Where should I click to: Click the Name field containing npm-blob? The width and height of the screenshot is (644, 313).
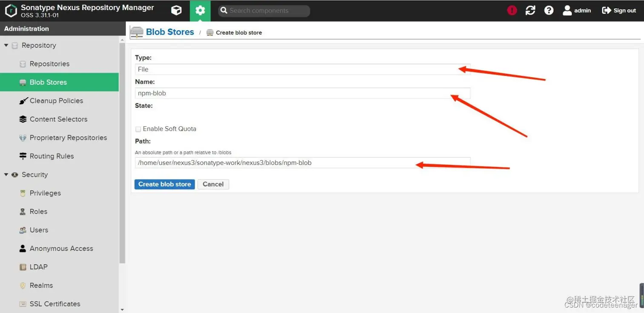(x=302, y=93)
